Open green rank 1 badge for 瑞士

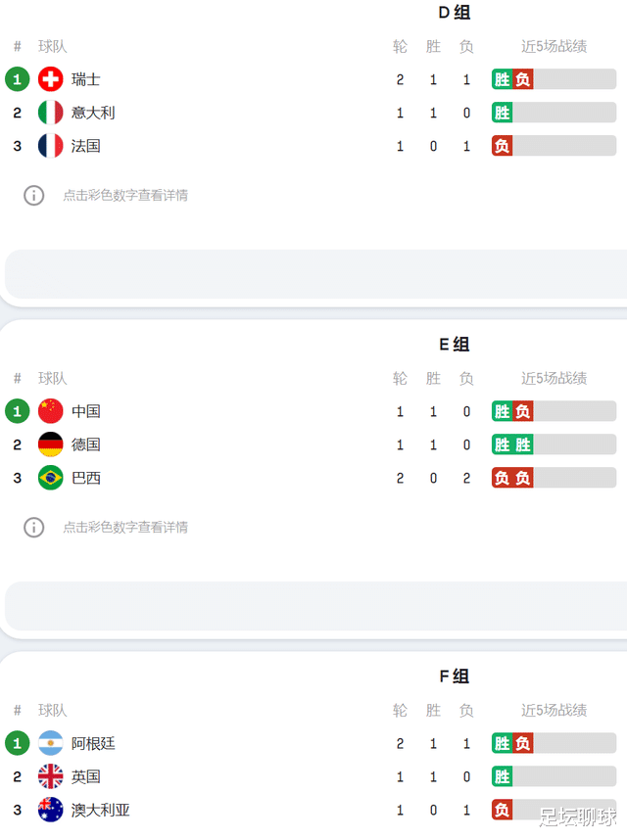coord(18,80)
